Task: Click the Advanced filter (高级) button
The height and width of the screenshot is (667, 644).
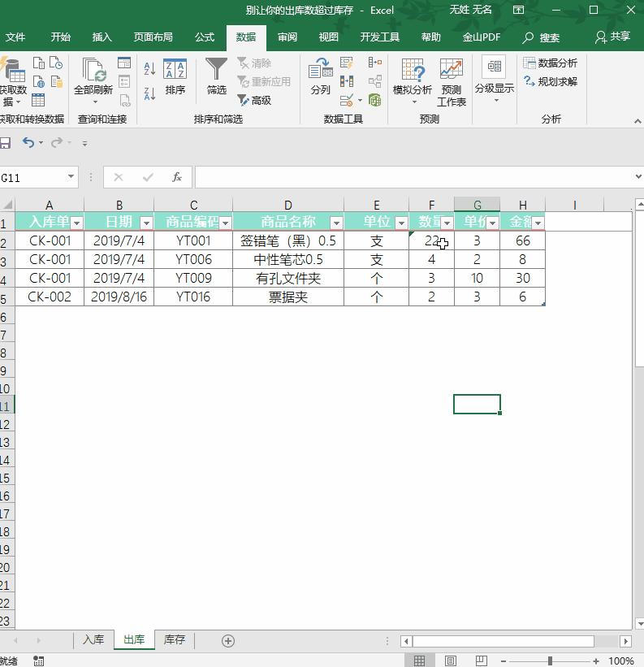Action: (x=254, y=101)
